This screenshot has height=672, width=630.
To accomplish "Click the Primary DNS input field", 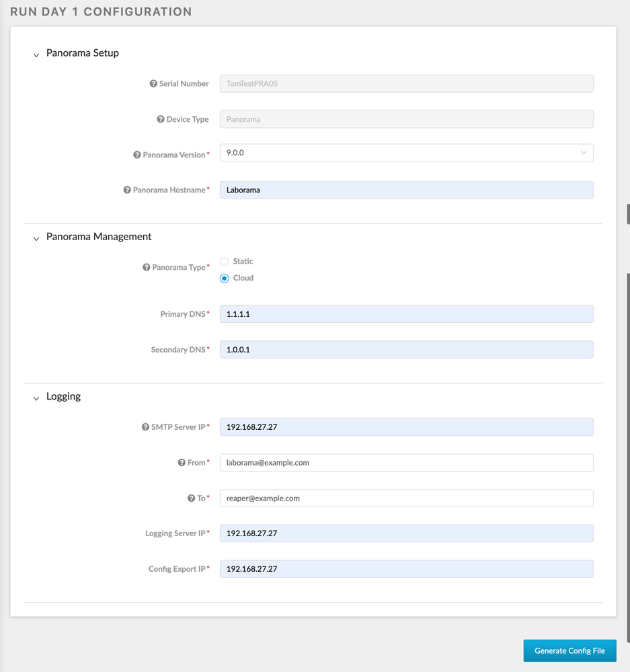I will coord(406,314).
